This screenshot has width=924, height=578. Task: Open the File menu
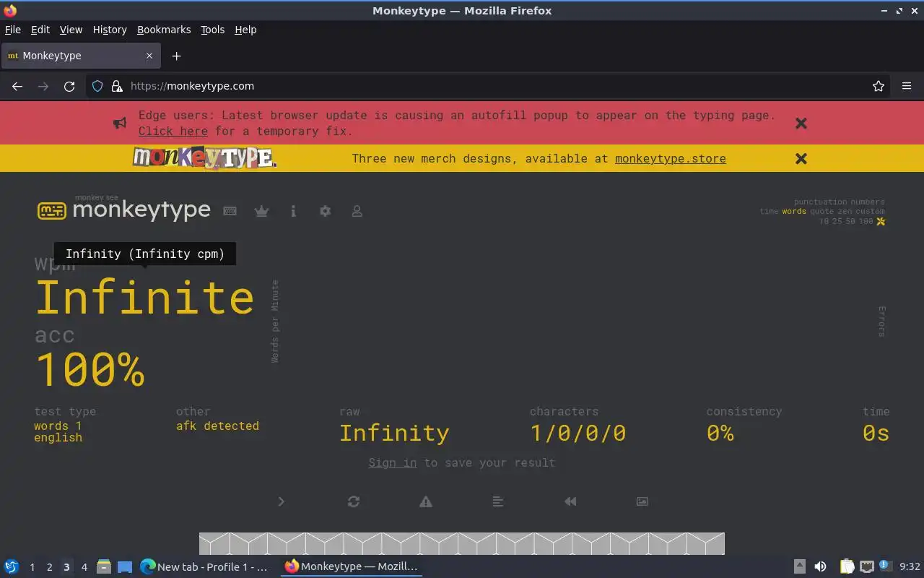tap(13, 30)
